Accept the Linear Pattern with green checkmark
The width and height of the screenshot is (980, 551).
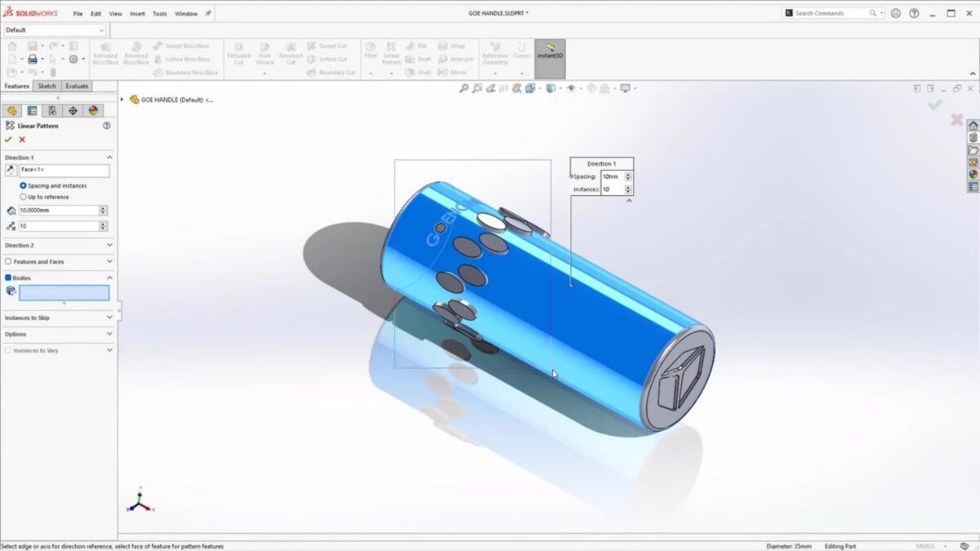tap(8, 140)
